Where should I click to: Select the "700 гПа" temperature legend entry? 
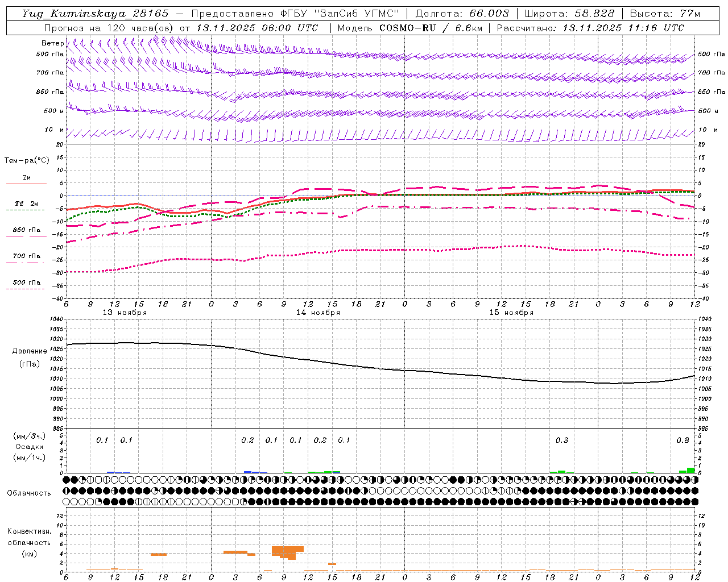click(x=26, y=256)
